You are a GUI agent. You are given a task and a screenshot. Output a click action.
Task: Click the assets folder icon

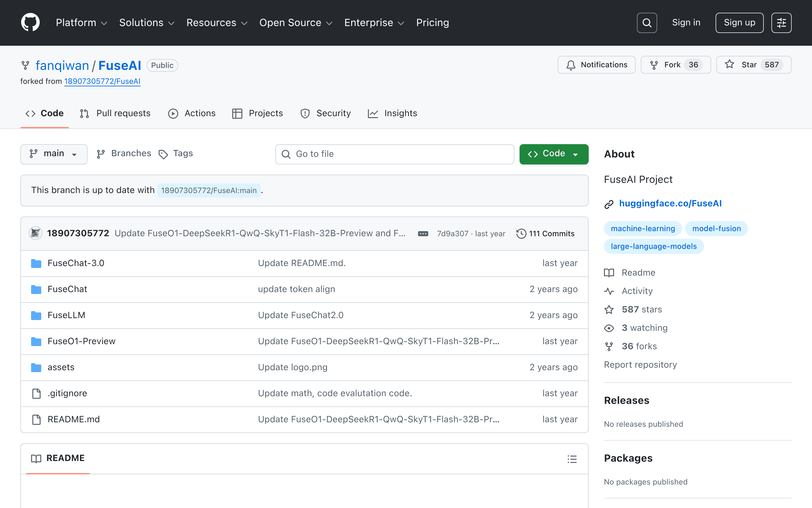click(36, 368)
